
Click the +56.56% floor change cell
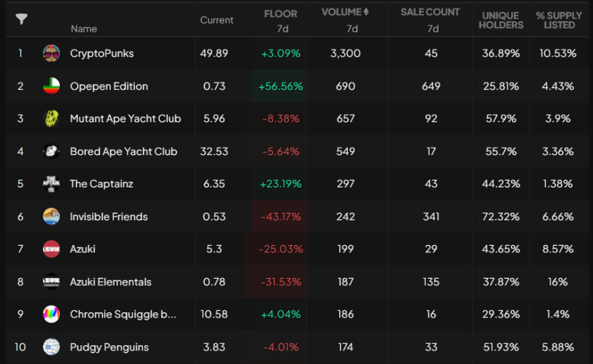281,86
